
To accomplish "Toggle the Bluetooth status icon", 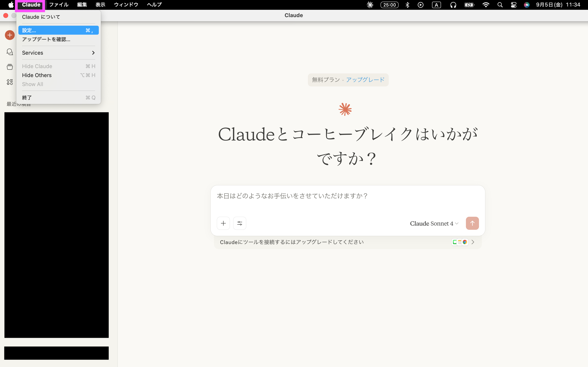I will click(407, 5).
